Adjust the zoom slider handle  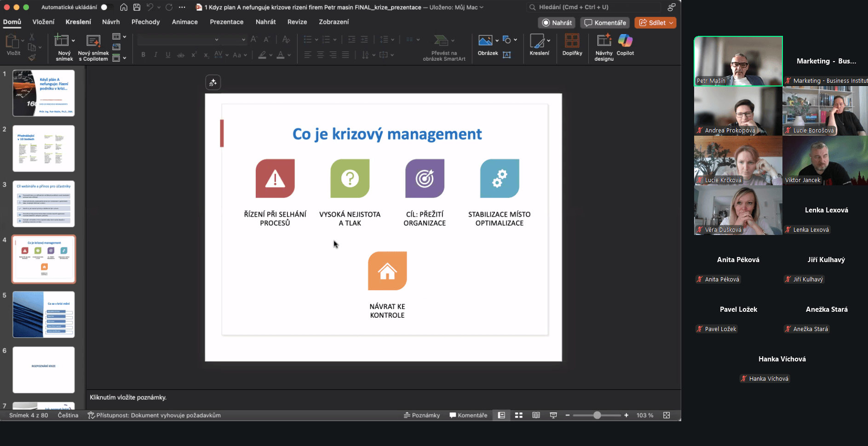[597, 415]
